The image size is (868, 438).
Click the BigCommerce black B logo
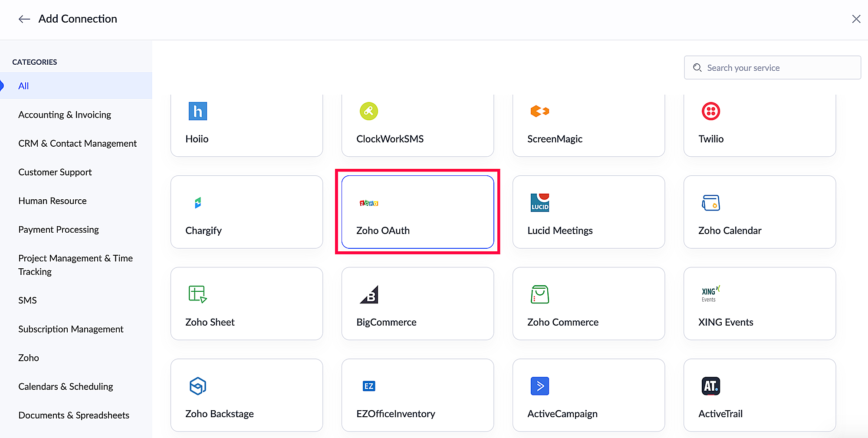pyautogui.click(x=369, y=294)
